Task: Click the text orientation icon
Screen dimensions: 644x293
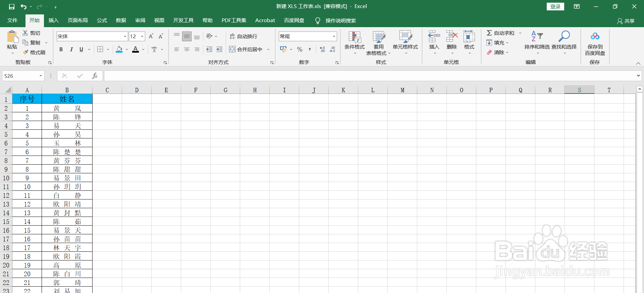Action: click(x=209, y=36)
